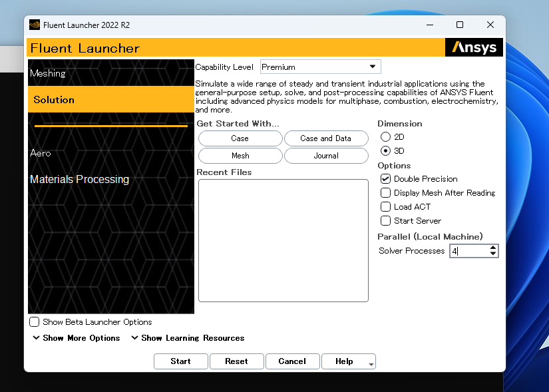Uncheck the Double Precision option
The image size is (549, 392).
[385, 178]
